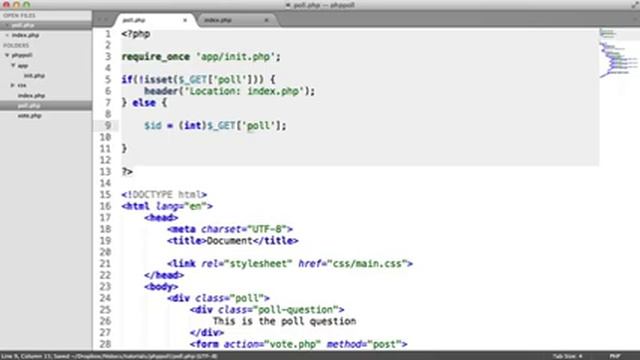This screenshot has width=640, height=360.
Task: Open index.php in the phppoll folder tree
Action: (31, 96)
